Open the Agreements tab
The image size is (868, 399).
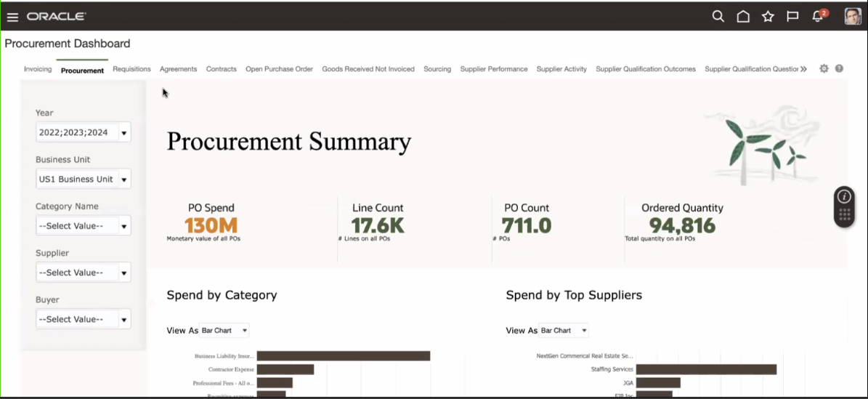tap(178, 69)
